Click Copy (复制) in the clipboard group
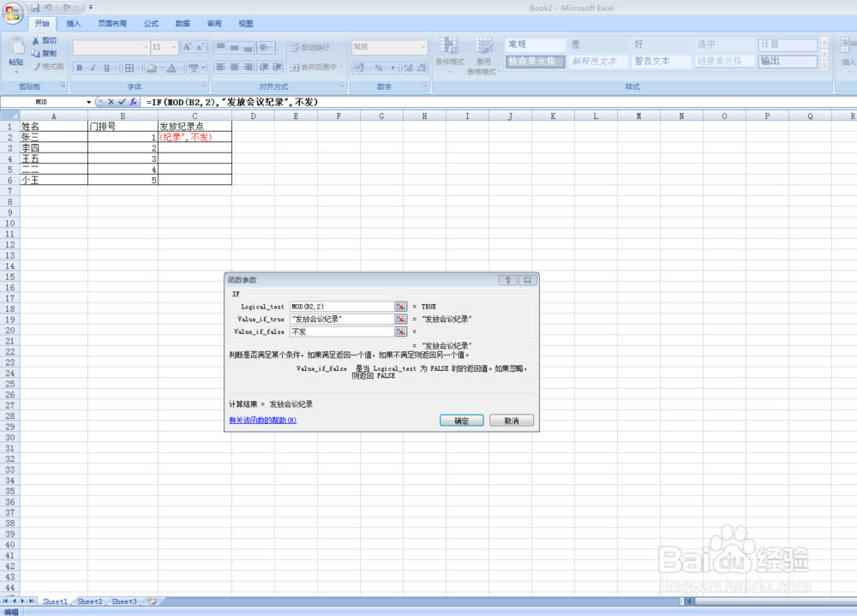Image resolution: width=857 pixels, height=616 pixels. click(45, 53)
